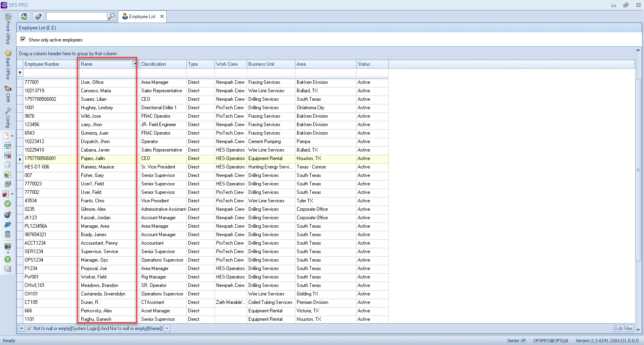The image size is (644, 345).
Task: Select the row for Canseco, Maria
Action: (202, 91)
